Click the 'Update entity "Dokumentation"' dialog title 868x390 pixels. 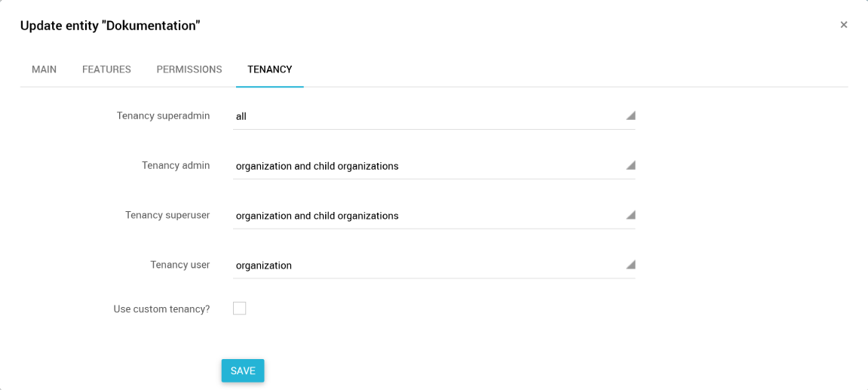(110, 26)
